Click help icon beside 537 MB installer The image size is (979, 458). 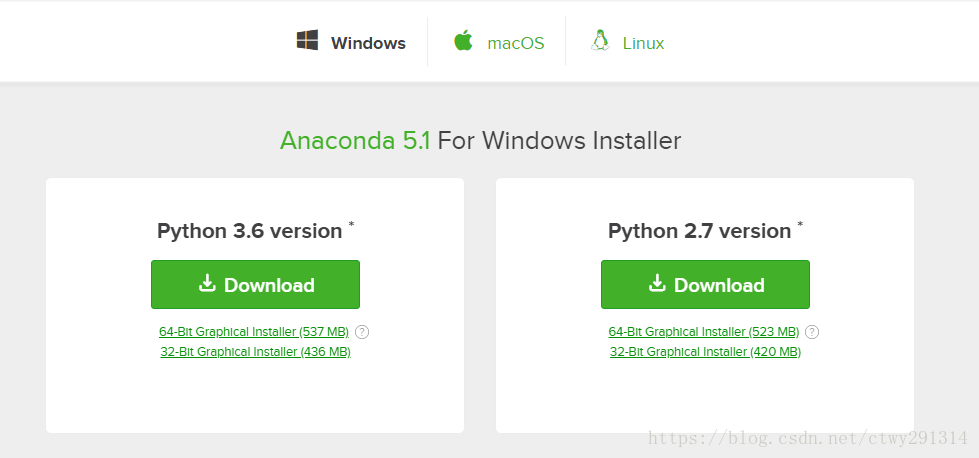click(x=362, y=332)
